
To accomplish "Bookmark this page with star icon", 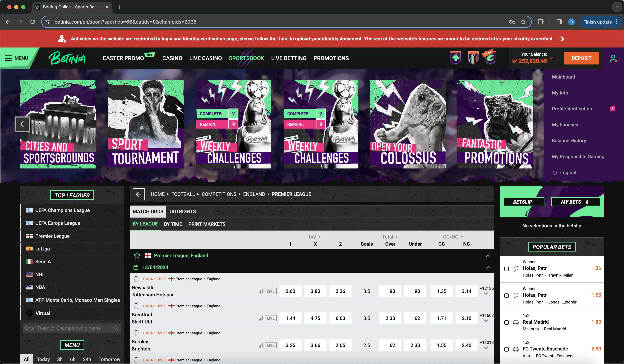I will (523, 22).
